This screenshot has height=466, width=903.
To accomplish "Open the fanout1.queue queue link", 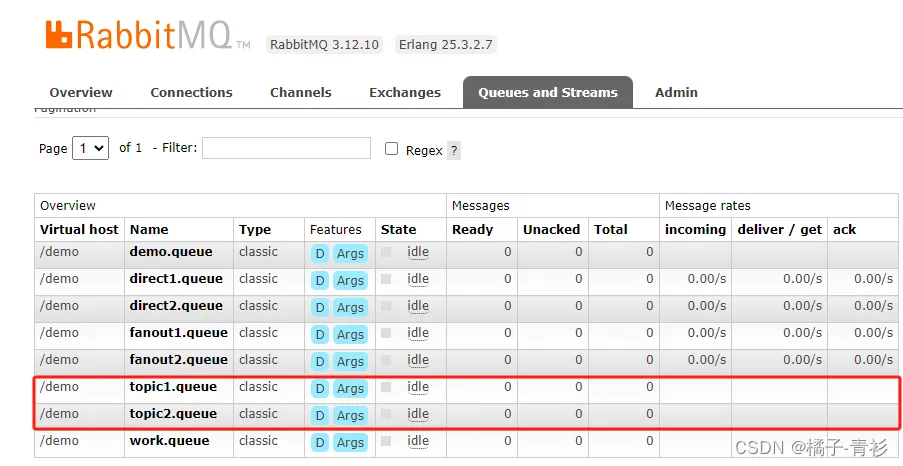I will click(x=179, y=333).
